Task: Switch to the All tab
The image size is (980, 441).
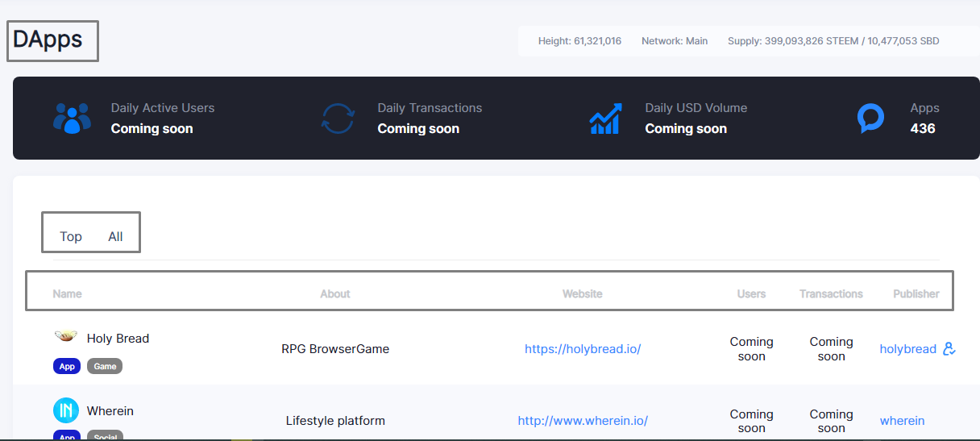Action: (115, 236)
